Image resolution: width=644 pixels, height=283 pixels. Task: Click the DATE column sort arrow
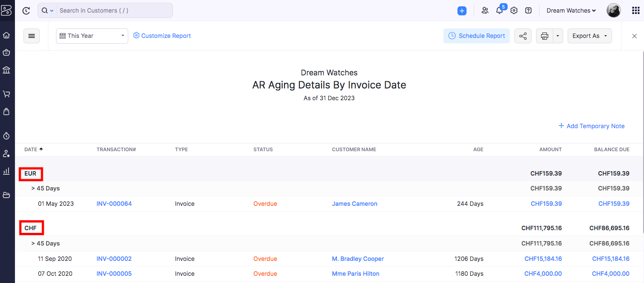click(41, 149)
